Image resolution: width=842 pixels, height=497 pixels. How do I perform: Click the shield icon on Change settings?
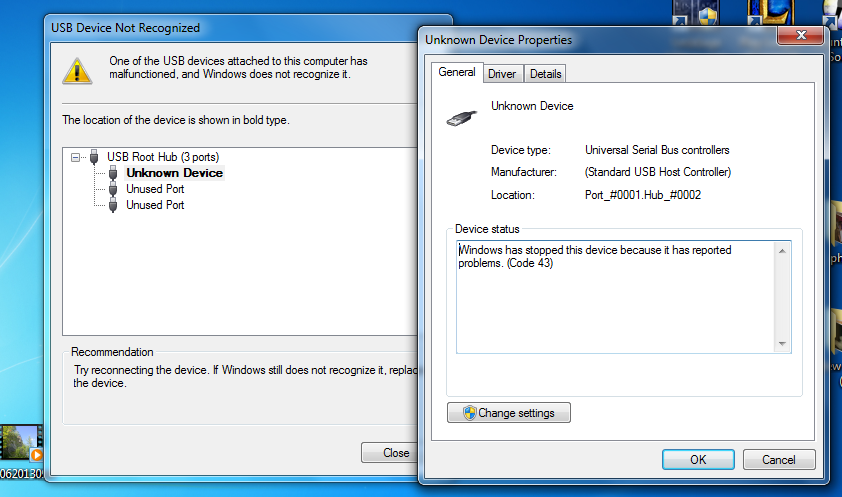(469, 413)
